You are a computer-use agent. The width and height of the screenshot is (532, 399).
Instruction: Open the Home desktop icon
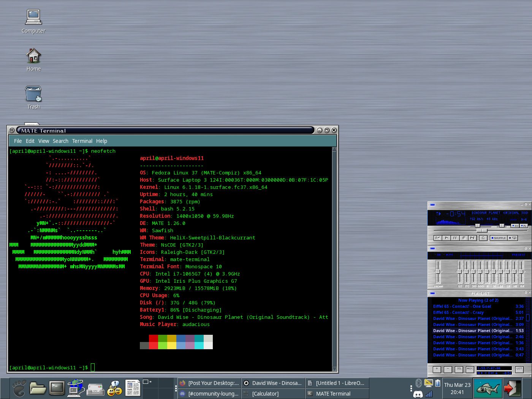tap(33, 60)
